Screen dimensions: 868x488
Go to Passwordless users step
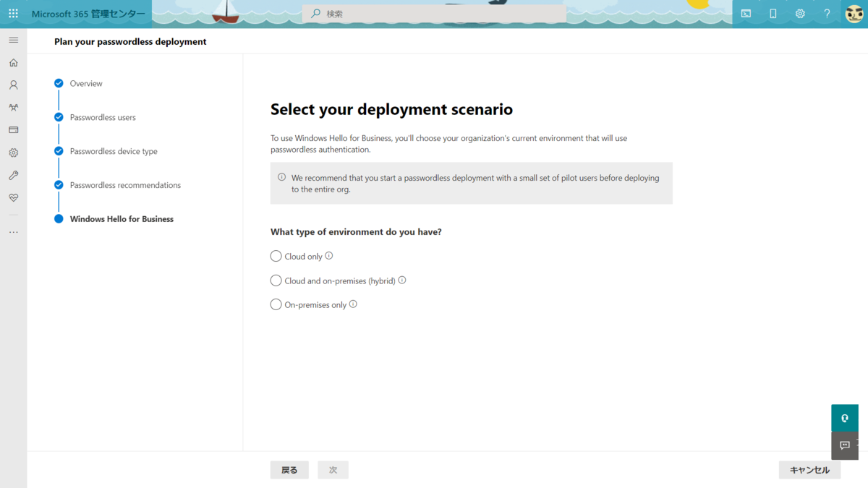point(103,117)
